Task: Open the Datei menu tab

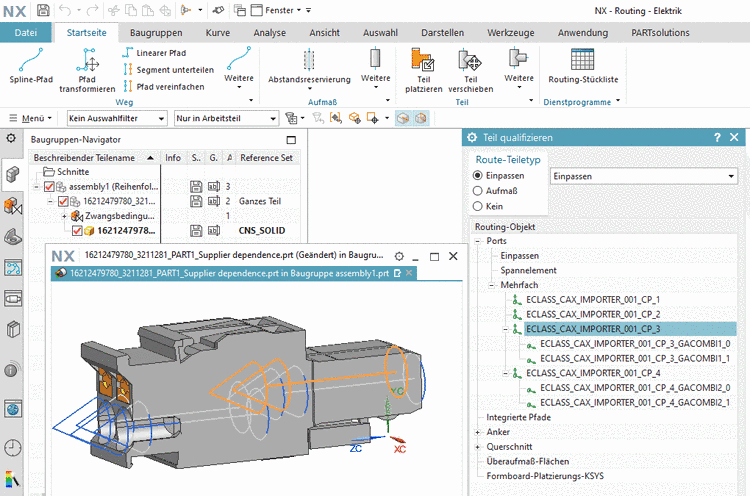Action: coord(26,33)
